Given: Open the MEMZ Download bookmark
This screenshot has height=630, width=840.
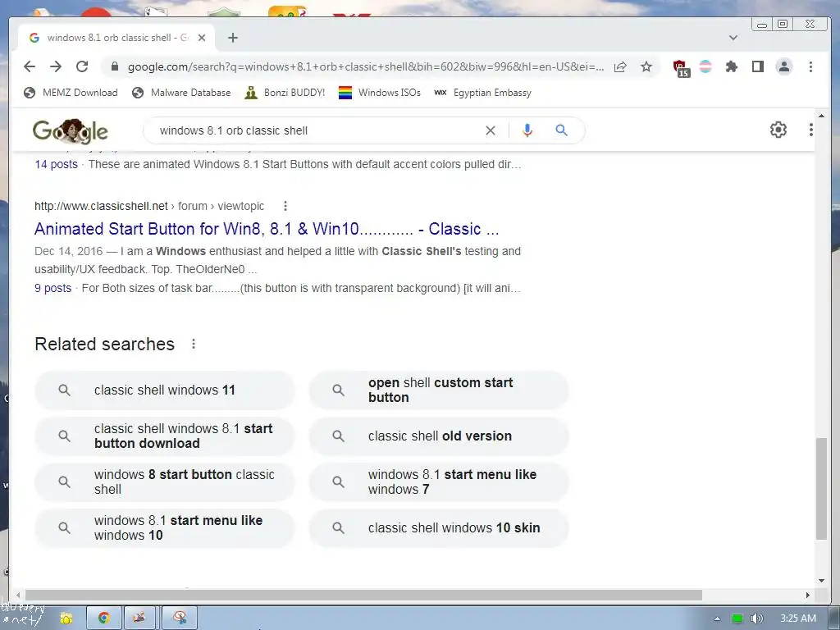Looking at the screenshot, I should click(71, 93).
